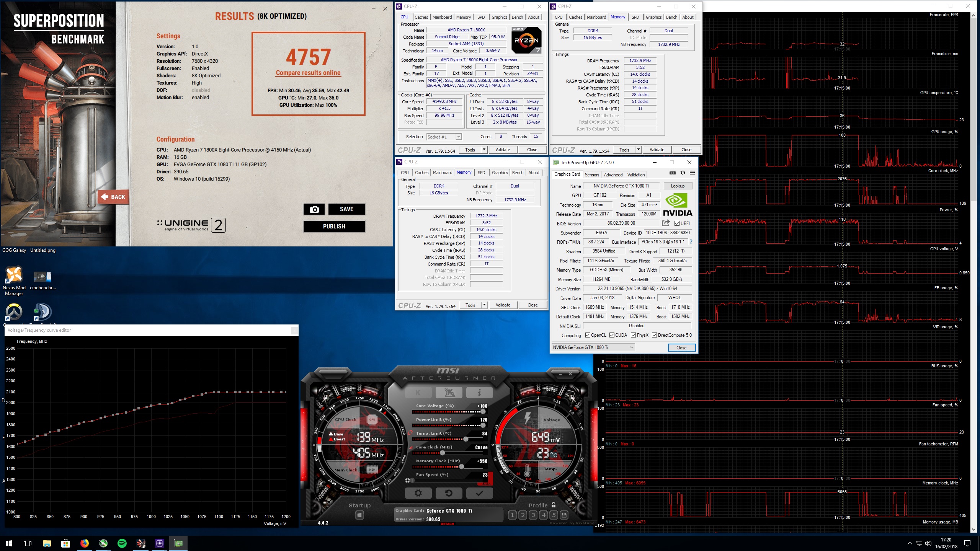The image size is (980, 551).
Task: Close the Voltage/Frequency curve editor window
Action: [294, 331]
